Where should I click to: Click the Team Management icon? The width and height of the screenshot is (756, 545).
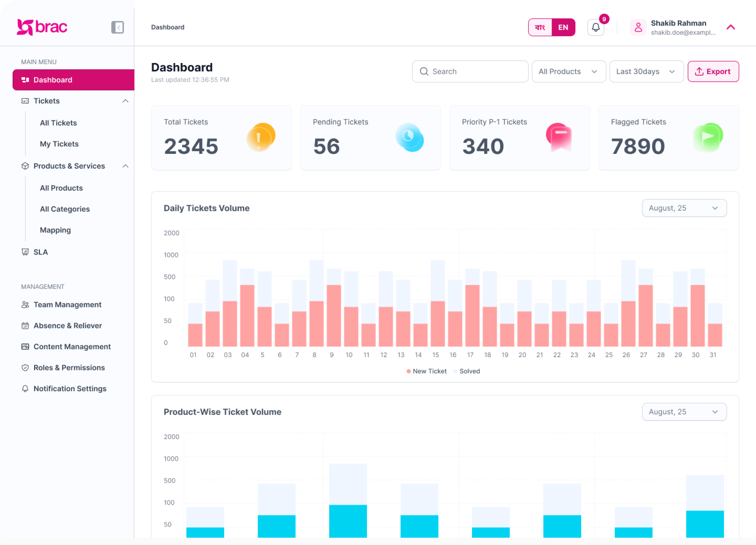[25, 304]
